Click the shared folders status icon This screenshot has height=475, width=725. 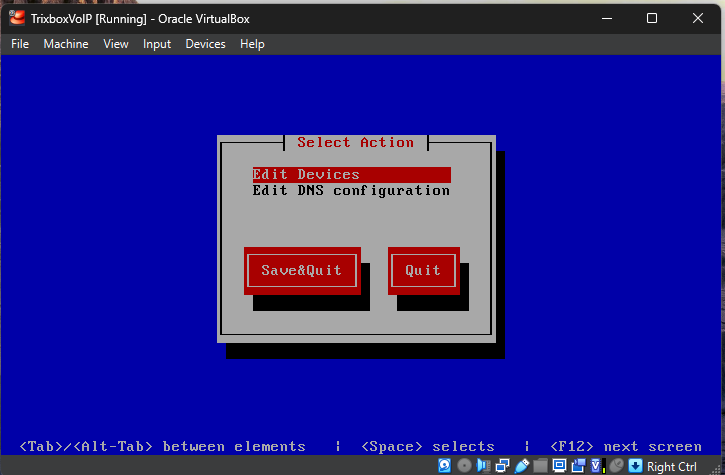tap(541, 465)
